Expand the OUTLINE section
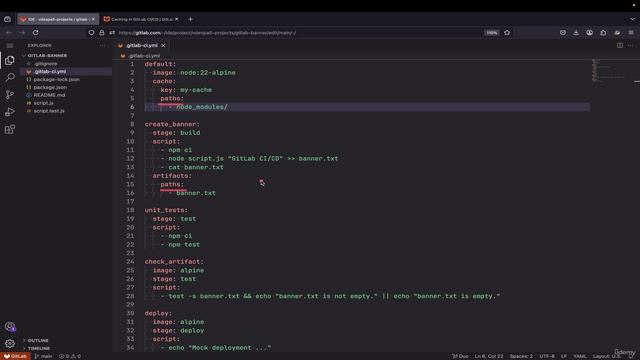This screenshot has width=640, height=360. 38,340
